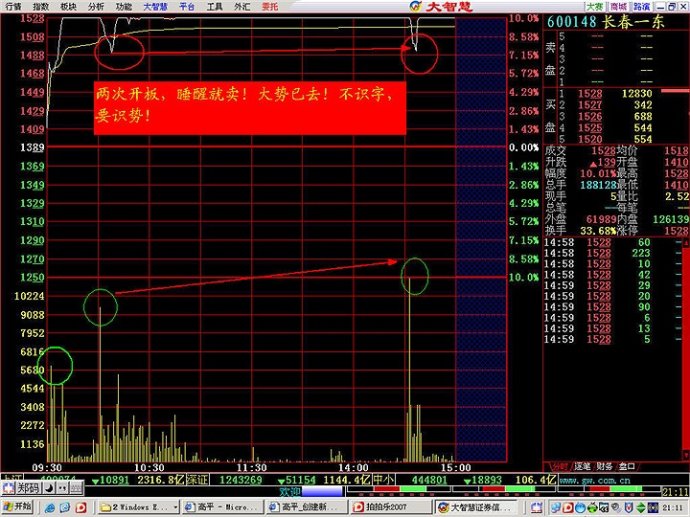Viewport: 690px width, 517px height.
Task: Switch to the 逐笔 tab
Action: click(582, 466)
